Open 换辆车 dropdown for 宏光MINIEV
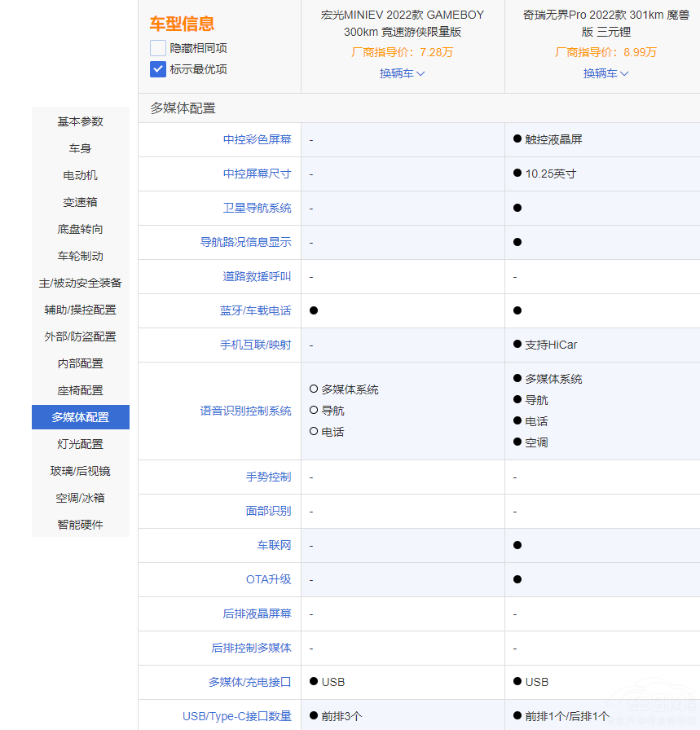Viewport: 700px width, 730px height. click(x=403, y=73)
